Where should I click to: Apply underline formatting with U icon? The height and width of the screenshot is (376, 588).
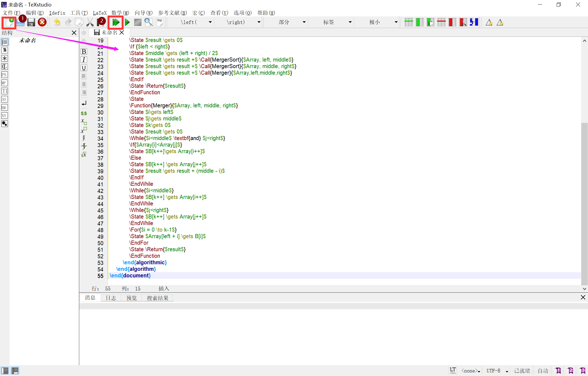[x=84, y=68]
